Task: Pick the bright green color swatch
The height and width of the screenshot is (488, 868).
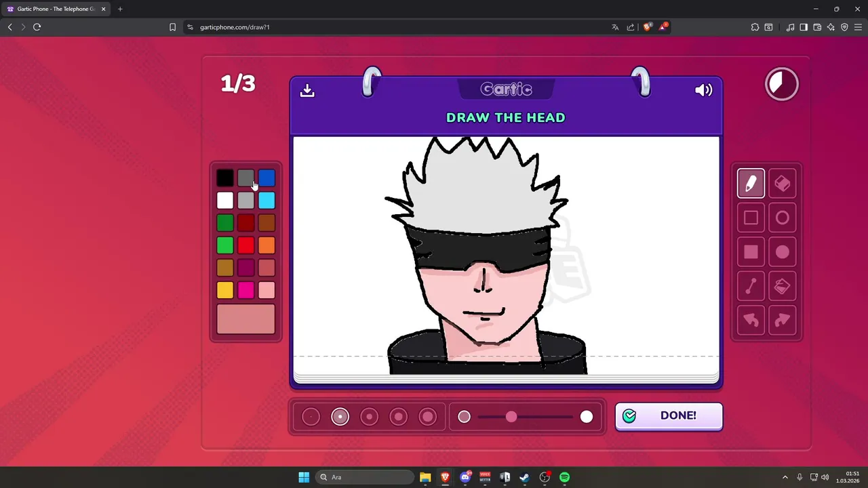Action: tap(225, 245)
